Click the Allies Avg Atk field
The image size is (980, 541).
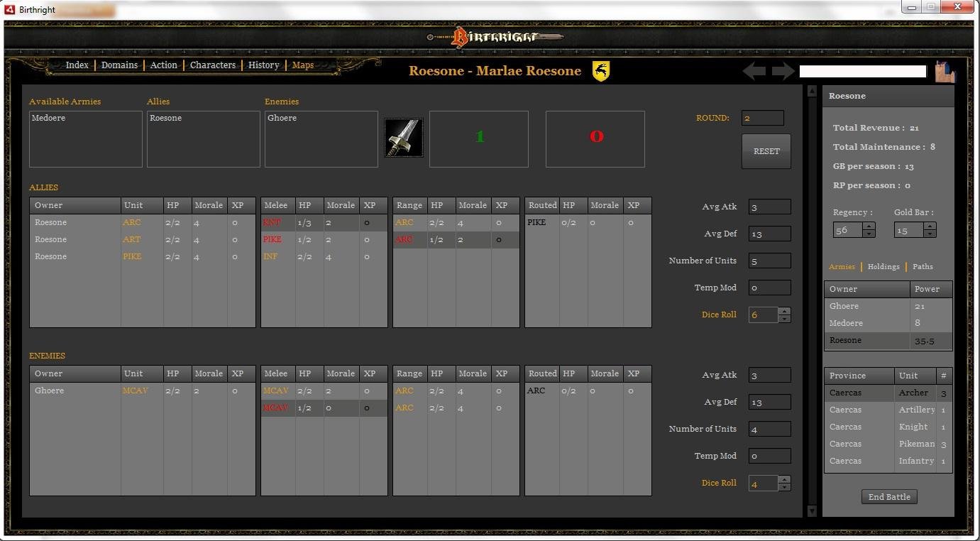tap(770, 207)
